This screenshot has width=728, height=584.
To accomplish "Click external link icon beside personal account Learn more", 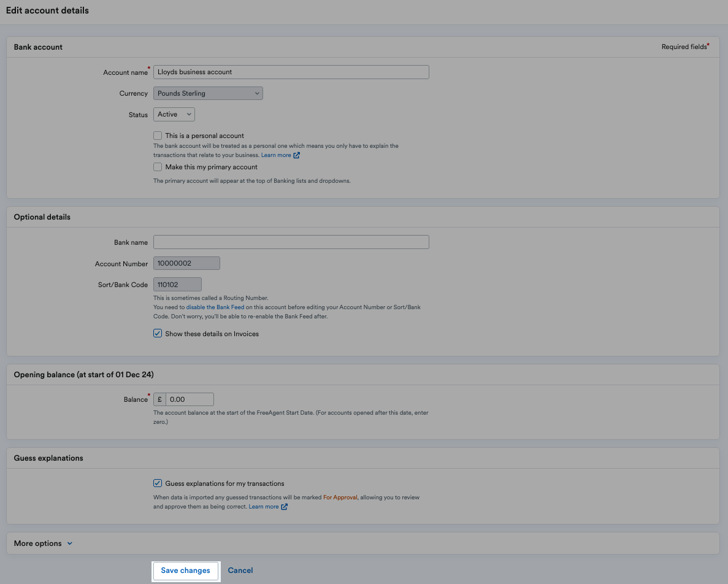I will [297, 155].
